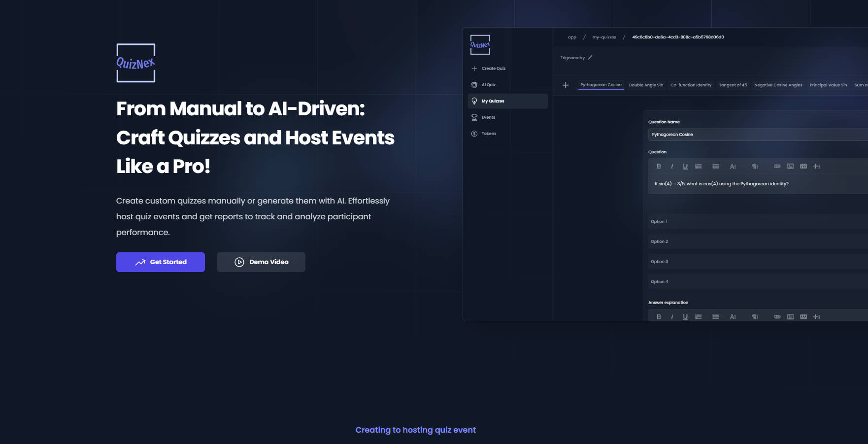Click the my-quizzes breadcrumb link
This screenshot has width=868, height=444.
(x=604, y=37)
